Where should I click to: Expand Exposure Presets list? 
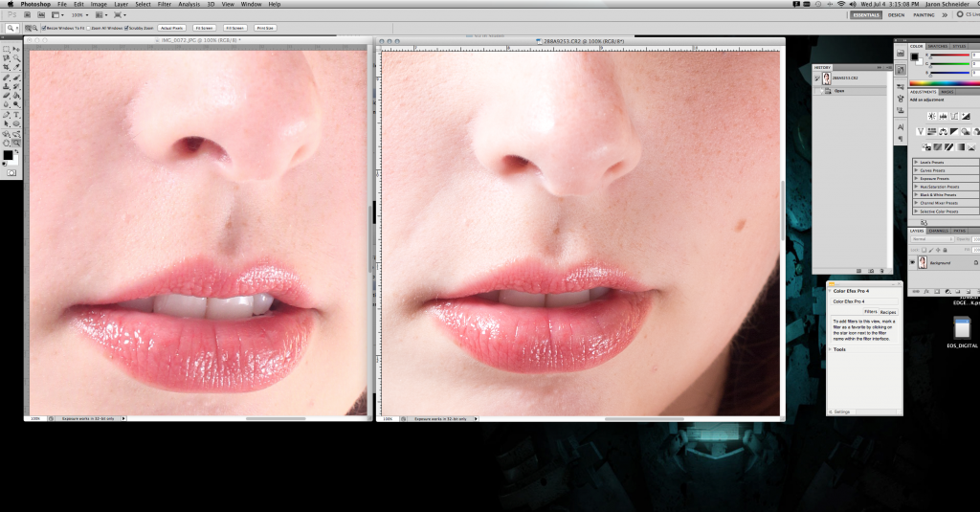(x=916, y=178)
